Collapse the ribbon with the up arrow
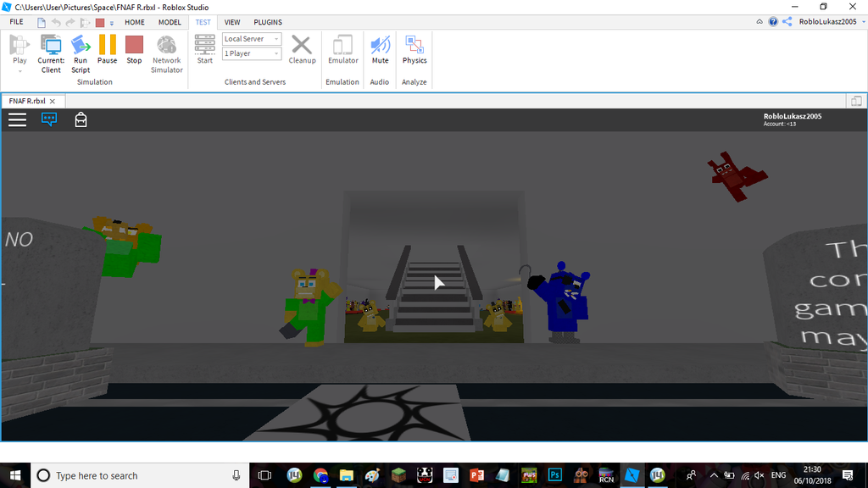 pyautogui.click(x=759, y=22)
